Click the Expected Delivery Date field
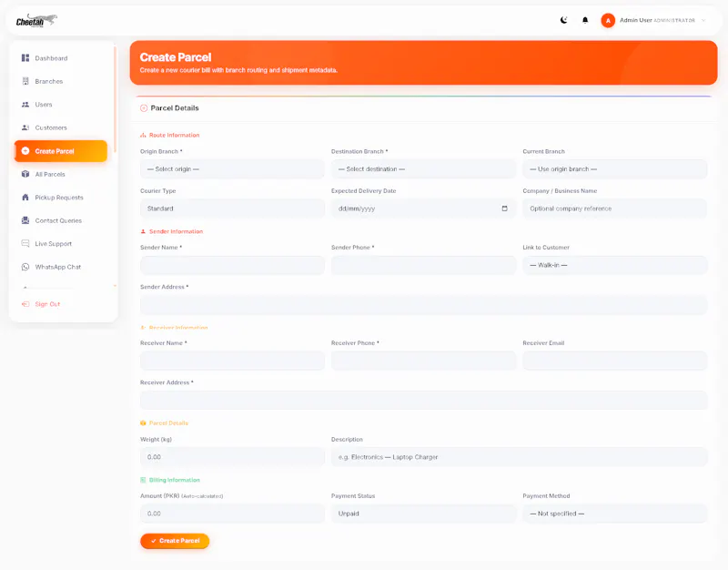This screenshot has width=728, height=570. (423, 209)
